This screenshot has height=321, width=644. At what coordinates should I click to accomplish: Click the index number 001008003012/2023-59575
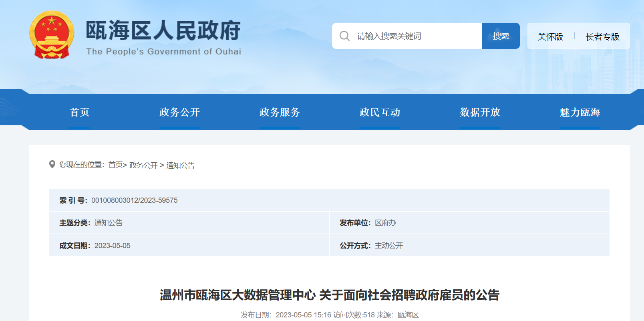134,200
